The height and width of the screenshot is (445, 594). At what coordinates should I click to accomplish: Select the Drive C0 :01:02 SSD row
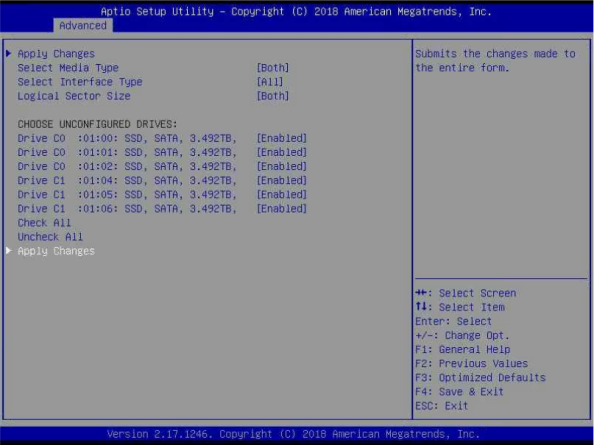[127, 166]
